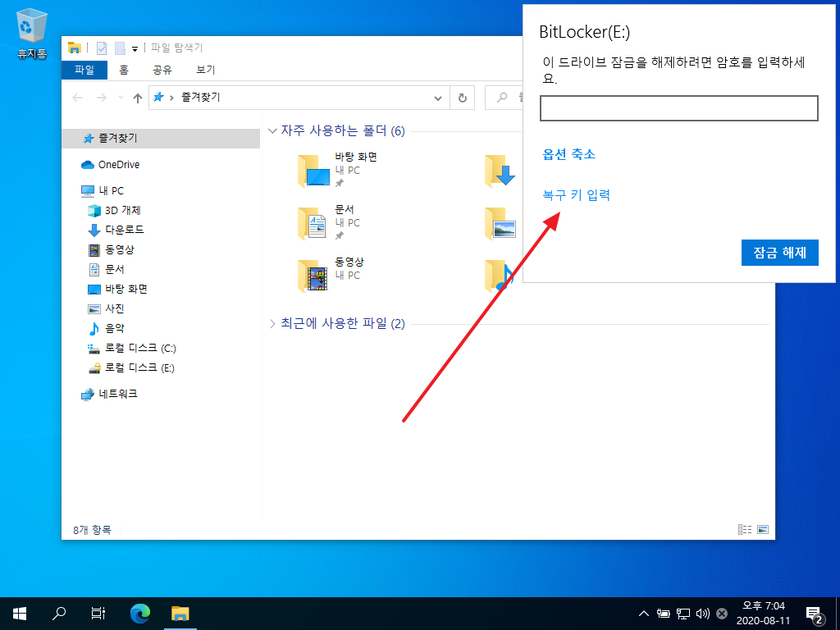Click the Refresh button

coord(463,98)
